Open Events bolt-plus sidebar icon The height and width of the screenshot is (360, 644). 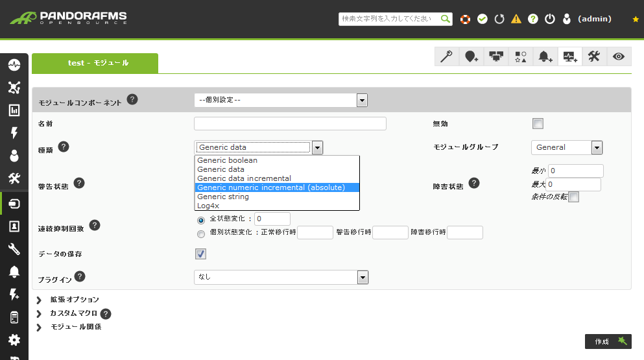point(14,294)
